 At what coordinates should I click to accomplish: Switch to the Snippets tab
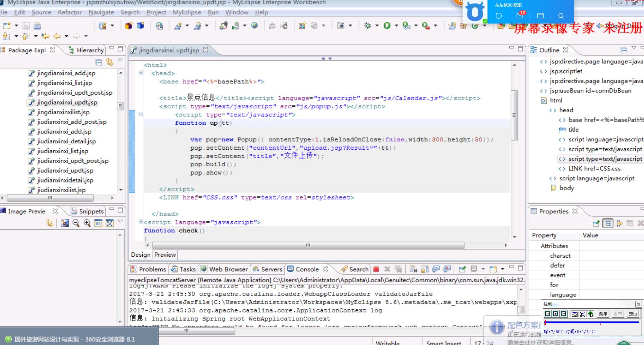(x=87, y=211)
